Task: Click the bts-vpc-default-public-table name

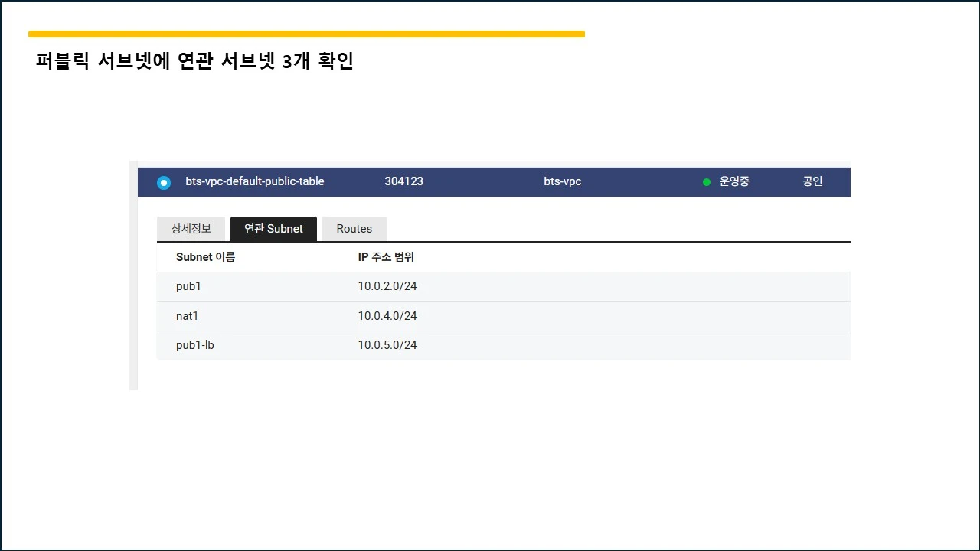Action: [x=255, y=181]
